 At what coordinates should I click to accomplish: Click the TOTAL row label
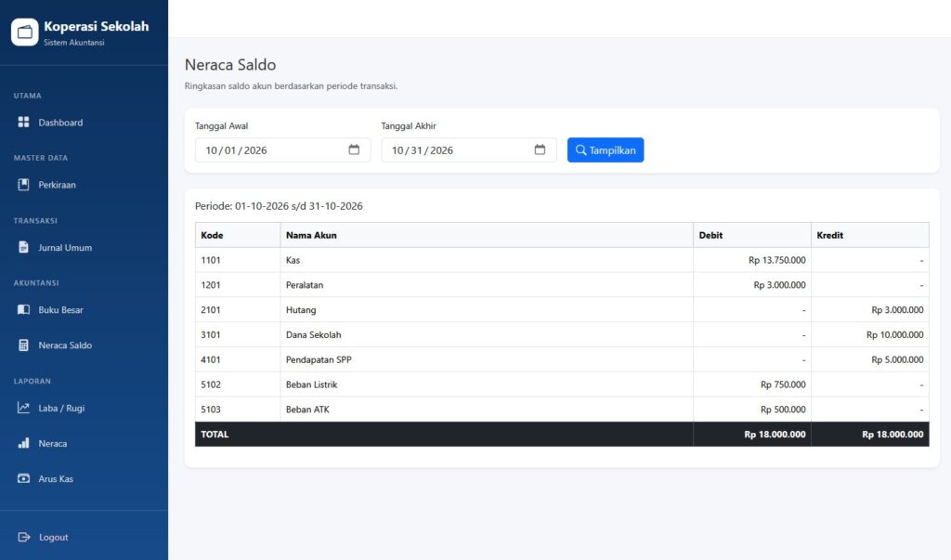click(x=215, y=434)
